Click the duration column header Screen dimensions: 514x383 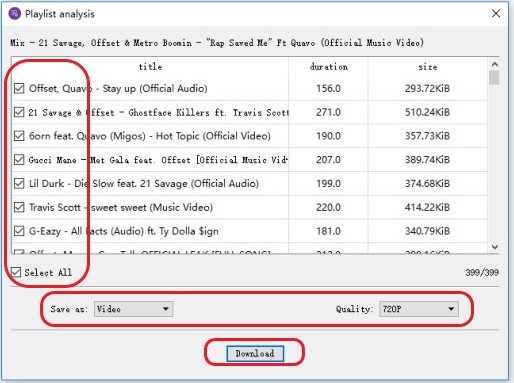coord(329,67)
